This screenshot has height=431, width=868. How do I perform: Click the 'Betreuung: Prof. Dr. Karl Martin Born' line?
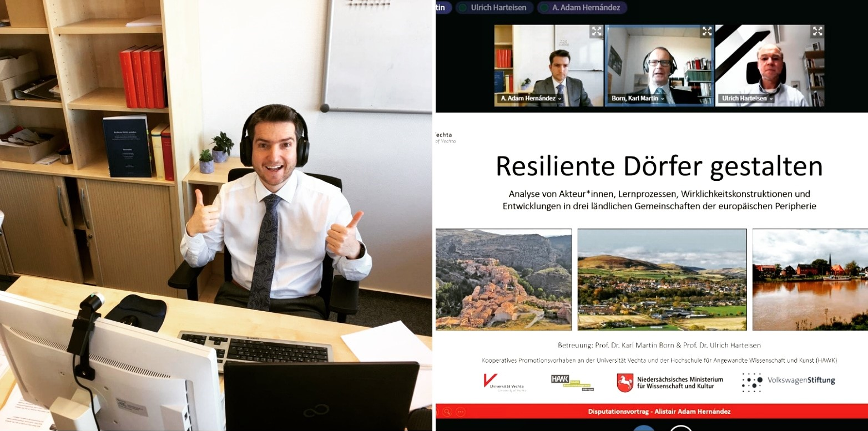coord(659,345)
